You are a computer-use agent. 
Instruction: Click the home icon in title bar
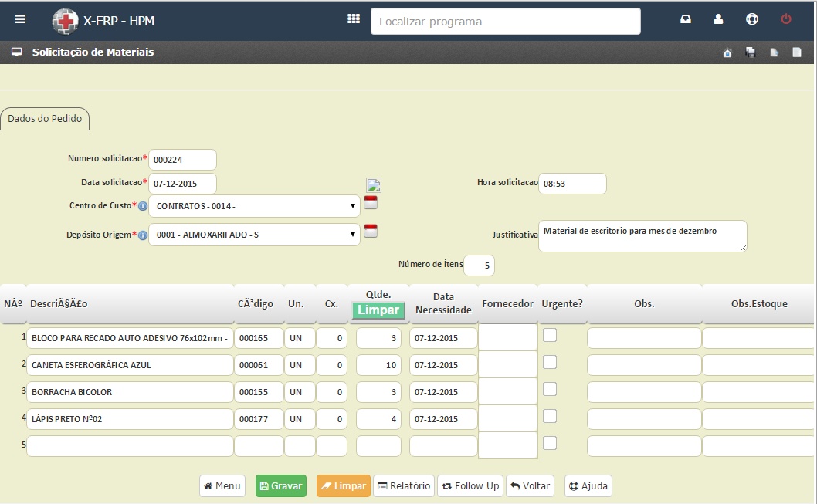click(x=727, y=52)
